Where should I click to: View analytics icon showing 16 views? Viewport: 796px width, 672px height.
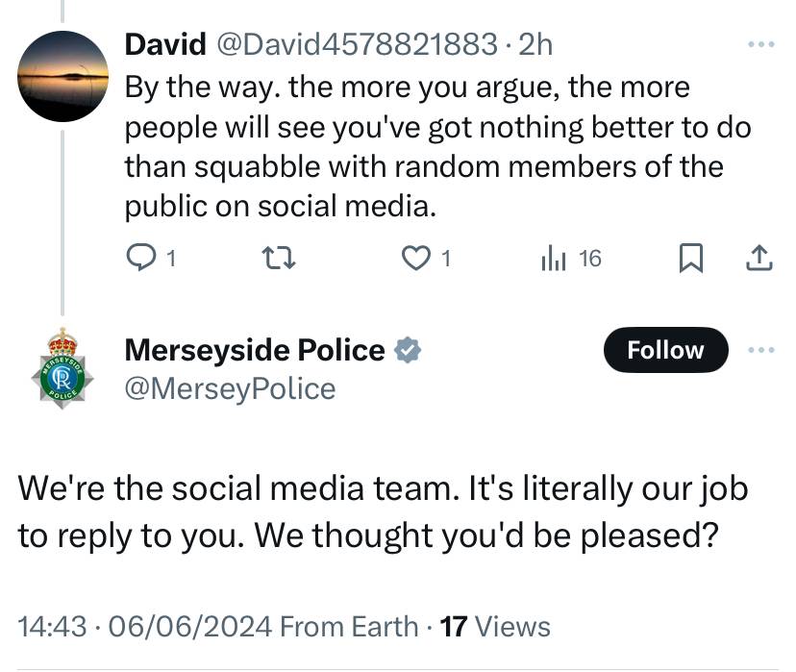554,258
